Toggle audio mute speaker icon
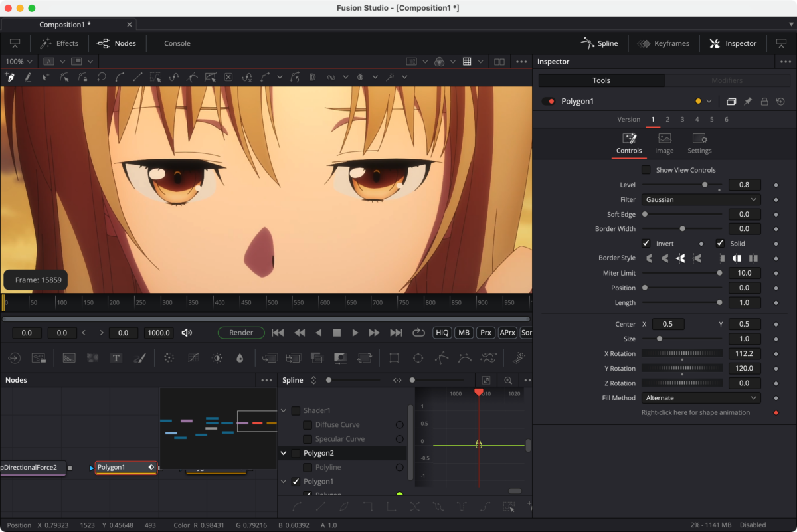Image resolution: width=797 pixels, height=532 pixels. pyautogui.click(x=187, y=333)
